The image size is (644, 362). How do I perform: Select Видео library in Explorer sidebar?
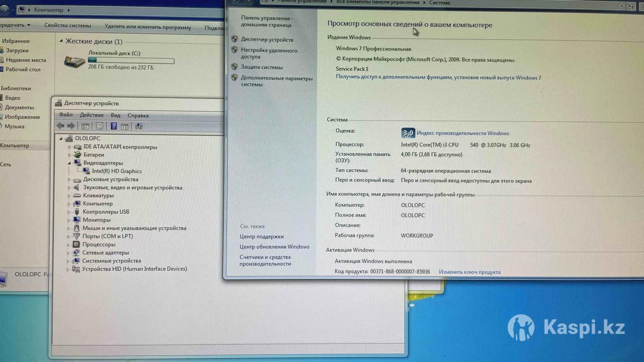[12, 98]
